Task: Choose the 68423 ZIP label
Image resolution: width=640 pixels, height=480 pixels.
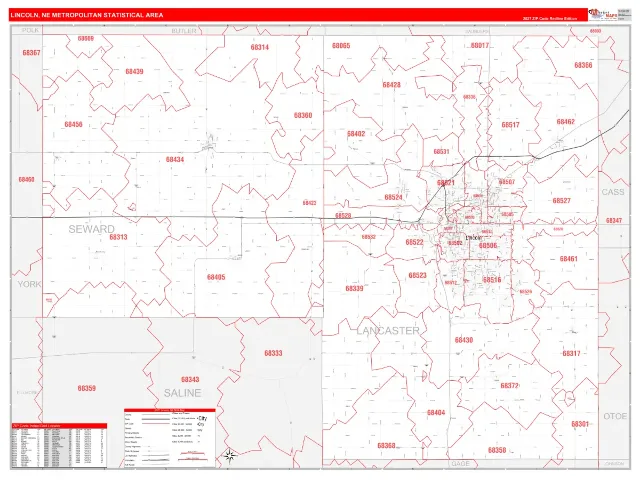Action: point(309,203)
